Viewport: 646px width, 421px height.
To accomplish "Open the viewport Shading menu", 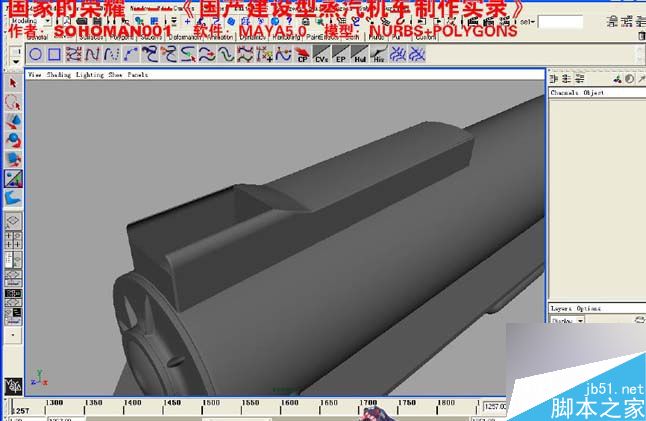I will tap(58, 75).
